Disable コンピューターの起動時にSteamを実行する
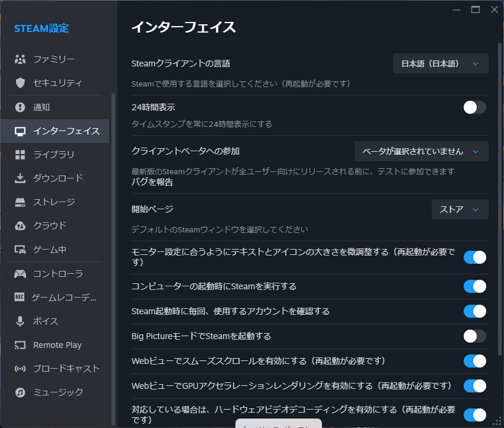Screen dimensions: 504x428 point(475,286)
